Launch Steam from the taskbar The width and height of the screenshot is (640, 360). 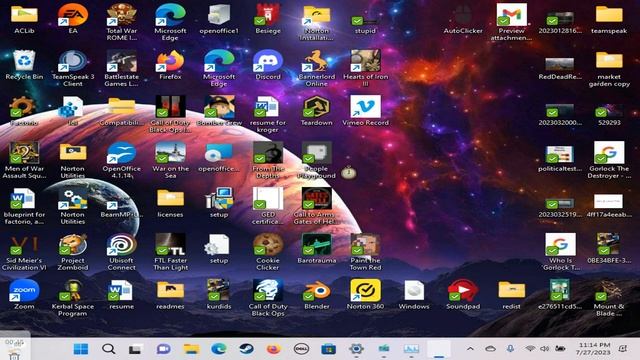coord(246,349)
